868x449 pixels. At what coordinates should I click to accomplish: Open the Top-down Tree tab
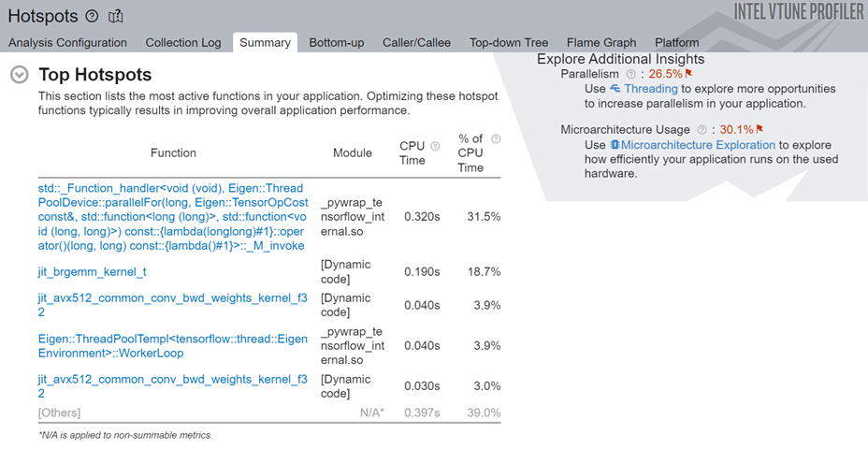pyautogui.click(x=509, y=42)
